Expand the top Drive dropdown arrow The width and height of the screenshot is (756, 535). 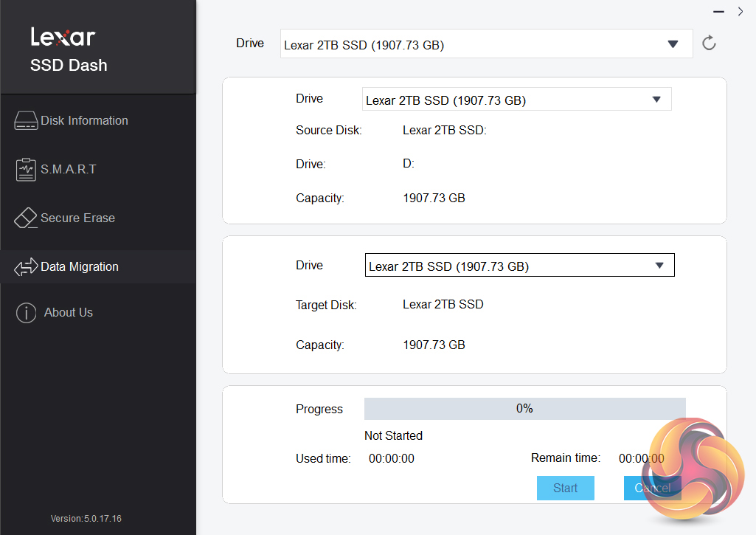coord(673,44)
